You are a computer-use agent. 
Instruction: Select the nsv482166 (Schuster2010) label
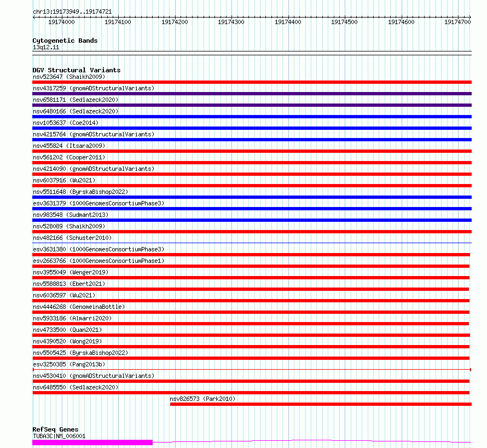[x=72, y=238]
